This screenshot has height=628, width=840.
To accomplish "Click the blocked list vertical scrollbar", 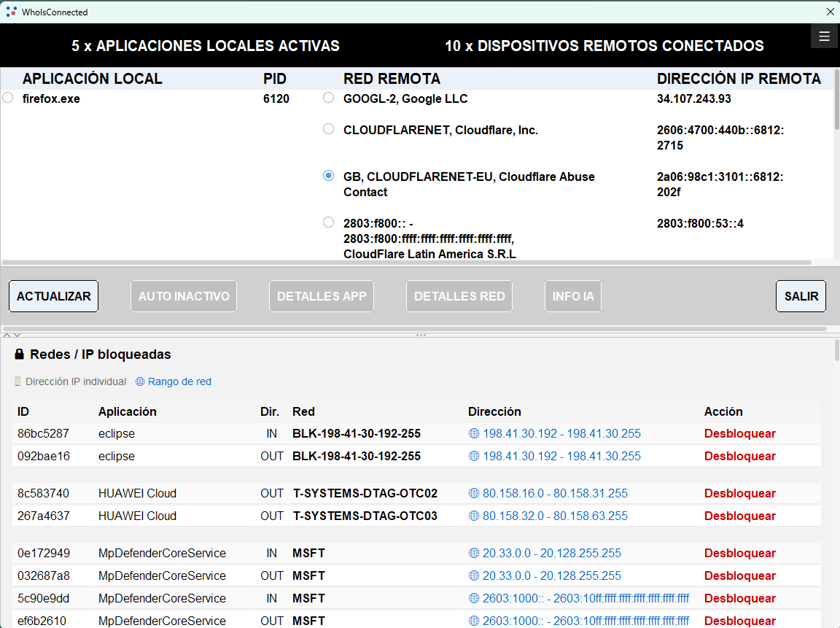I will (x=837, y=350).
